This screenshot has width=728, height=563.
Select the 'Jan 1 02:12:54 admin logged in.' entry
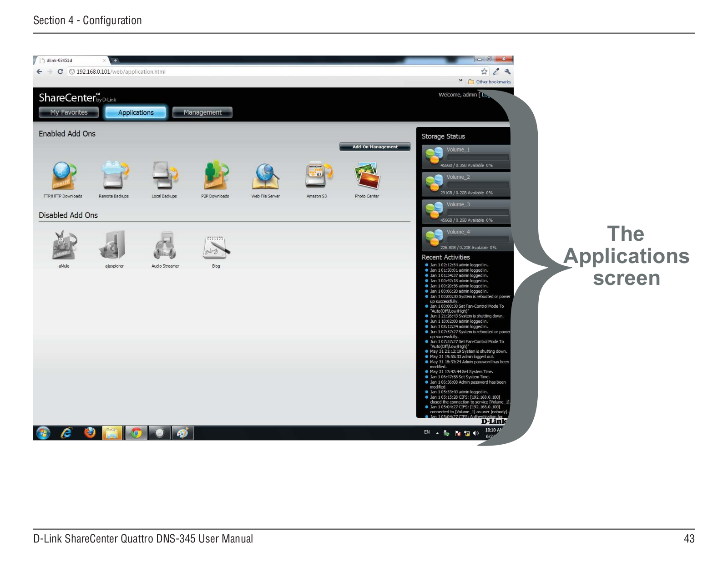pos(459,265)
